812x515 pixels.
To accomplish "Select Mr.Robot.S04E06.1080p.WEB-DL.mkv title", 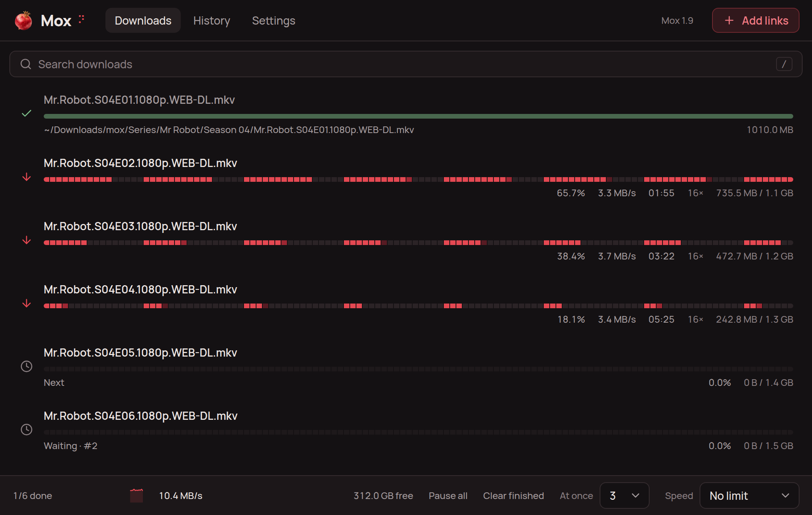I will [141, 416].
